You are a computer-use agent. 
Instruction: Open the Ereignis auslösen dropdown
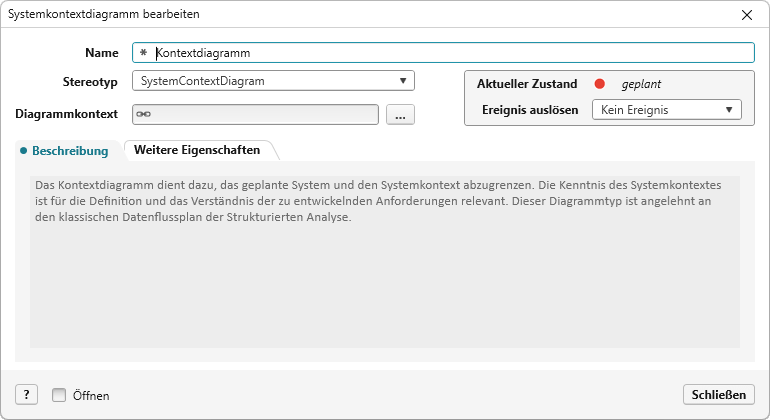click(666, 110)
